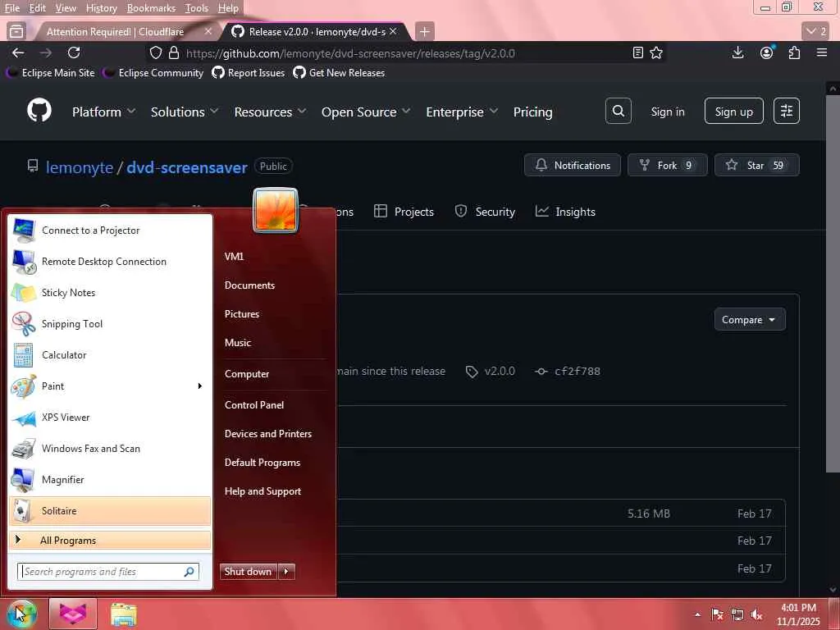840x630 pixels.
Task: Launch the Snipping Tool
Action: pos(110,323)
